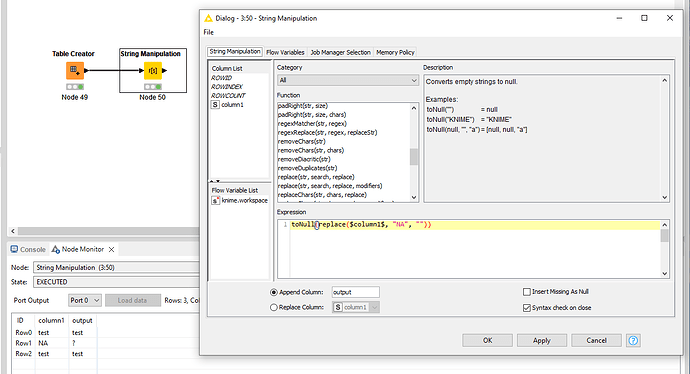Select removeDuplicates(str) function
This screenshot has height=374, width=690.
308,168
